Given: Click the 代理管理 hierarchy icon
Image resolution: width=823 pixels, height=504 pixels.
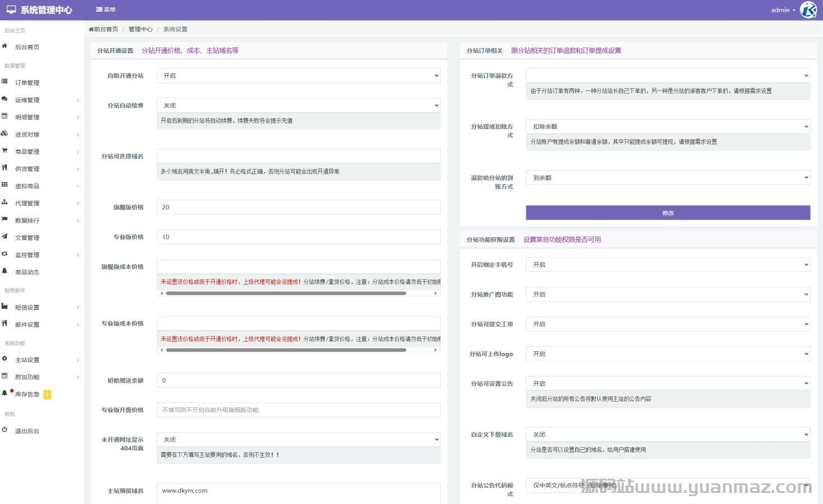Looking at the screenshot, I should pyautogui.click(x=4, y=202).
